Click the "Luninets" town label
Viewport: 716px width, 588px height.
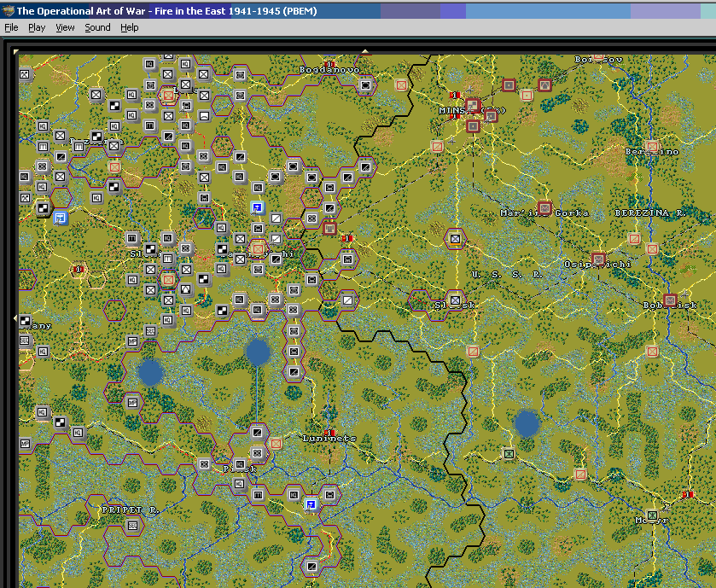click(x=329, y=439)
